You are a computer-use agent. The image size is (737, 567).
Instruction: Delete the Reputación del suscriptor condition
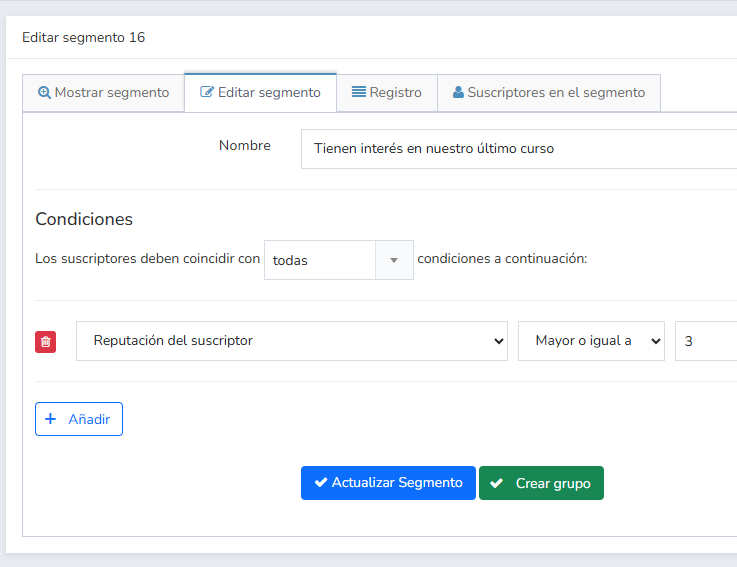pyautogui.click(x=46, y=341)
